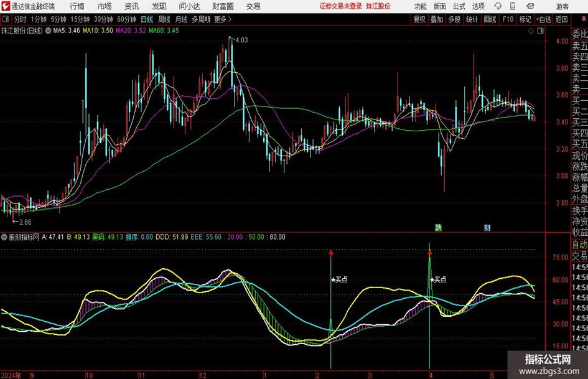Switch to 5分钟 period
The width and height of the screenshot is (588, 379).
click(x=58, y=19)
